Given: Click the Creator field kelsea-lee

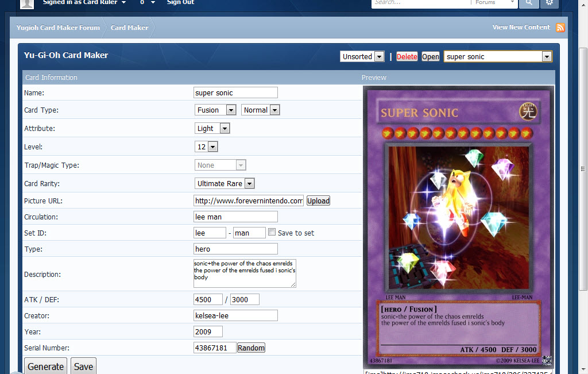Looking at the screenshot, I should click(235, 316).
